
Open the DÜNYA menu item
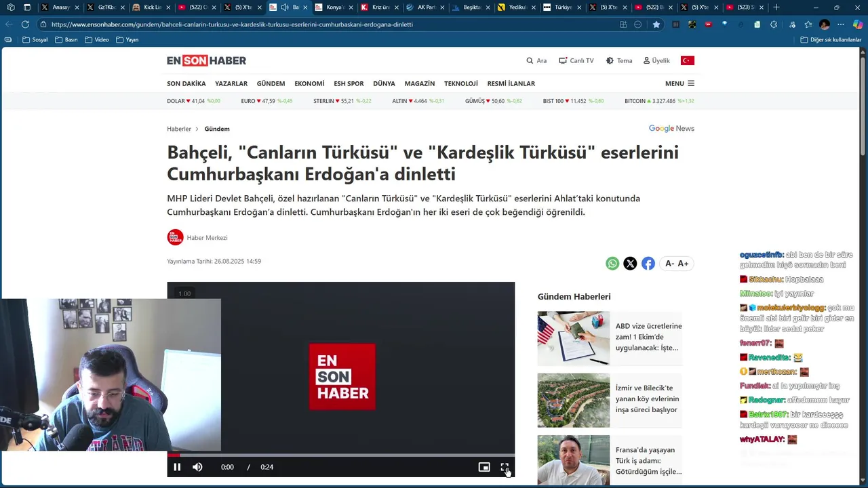(384, 83)
